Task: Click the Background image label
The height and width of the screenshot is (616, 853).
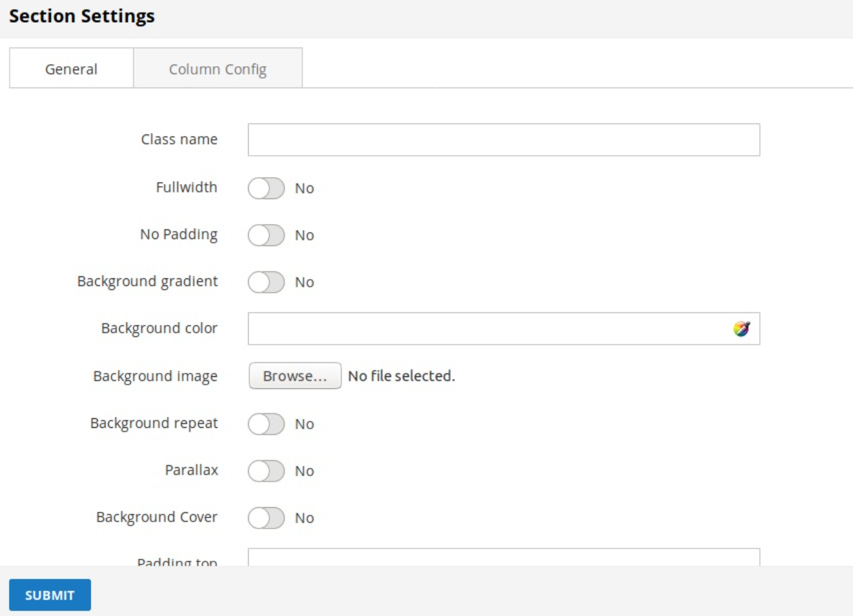Action: 155,376
